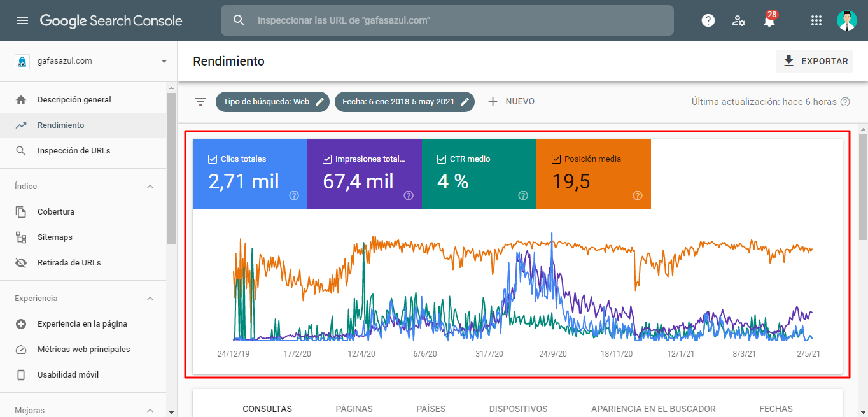This screenshot has height=417, width=868.
Task: Open the Tipo de búsqueda: Web chip
Action: coord(272,102)
